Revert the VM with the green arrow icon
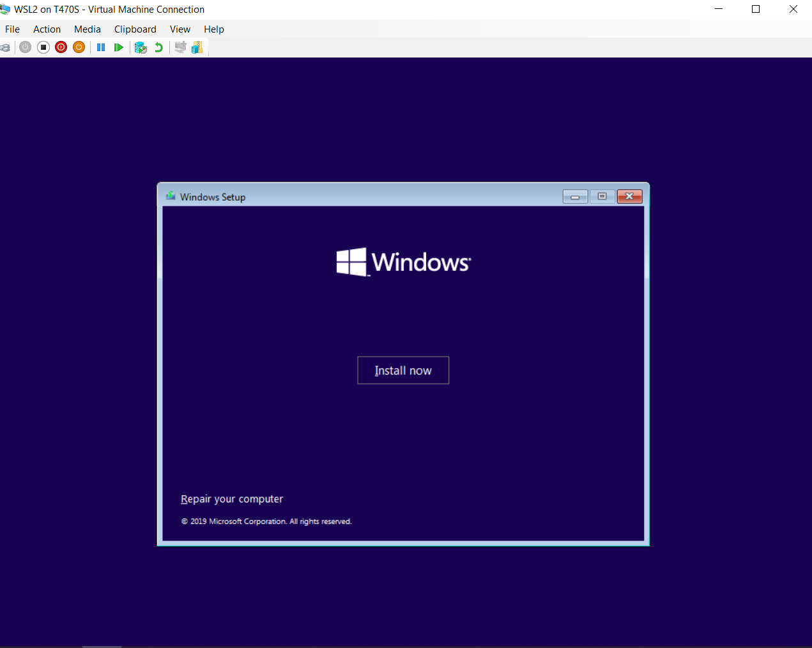The width and height of the screenshot is (812, 648). pyautogui.click(x=158, y=47)
